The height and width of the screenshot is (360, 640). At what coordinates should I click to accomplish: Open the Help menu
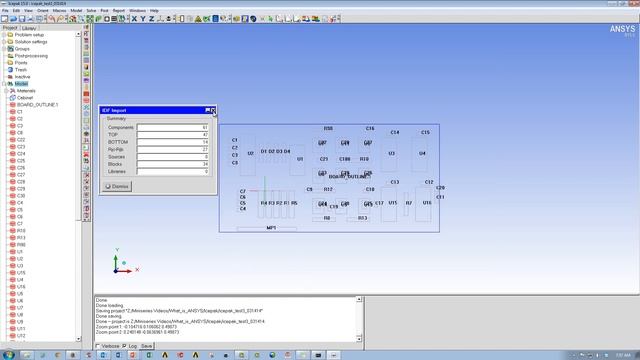pyautogui.click(x=154, y=11)
